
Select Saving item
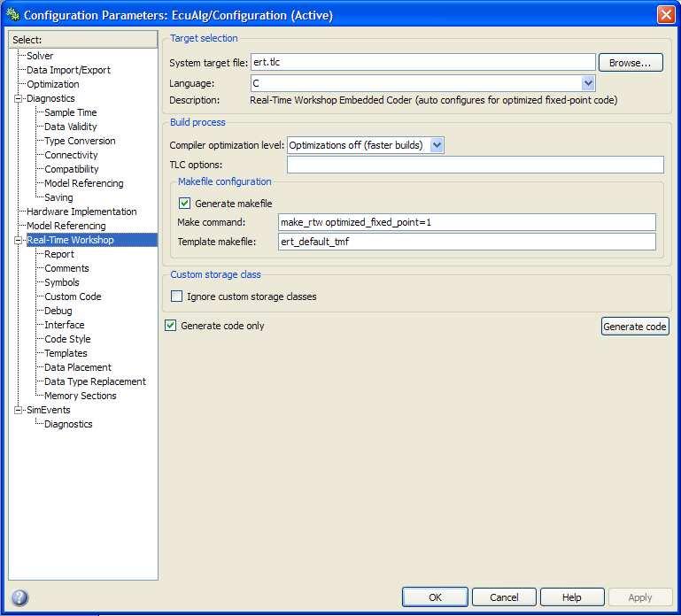tap(58, 197)
